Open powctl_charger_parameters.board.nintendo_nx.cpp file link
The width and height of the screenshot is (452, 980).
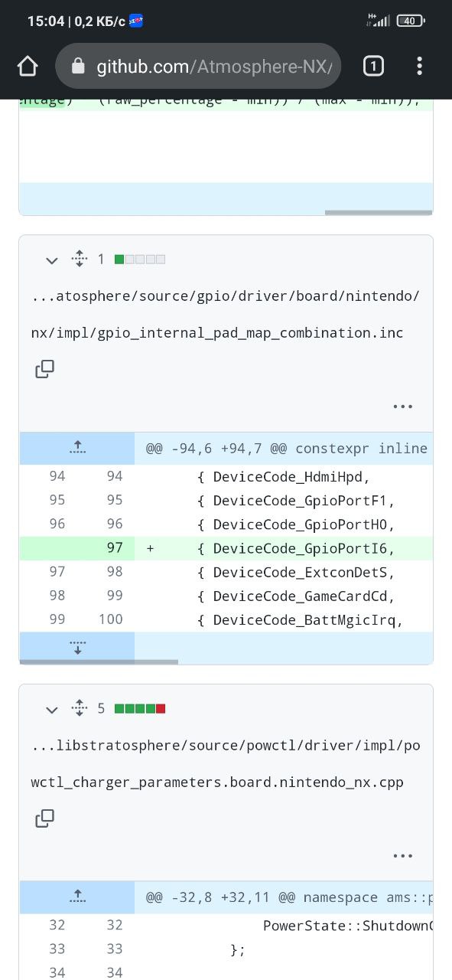coord(226,764)
